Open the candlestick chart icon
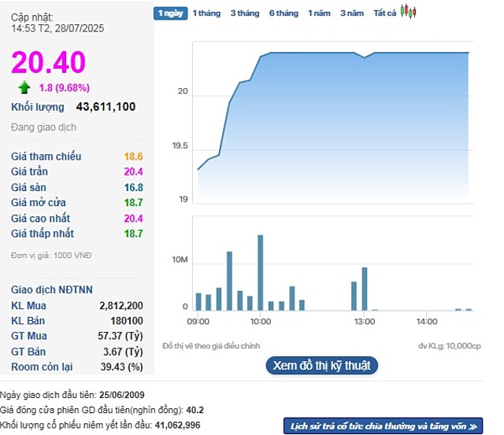Image resolution: width=504 pixels, height=435 pixels. click(x=408, y=13)
